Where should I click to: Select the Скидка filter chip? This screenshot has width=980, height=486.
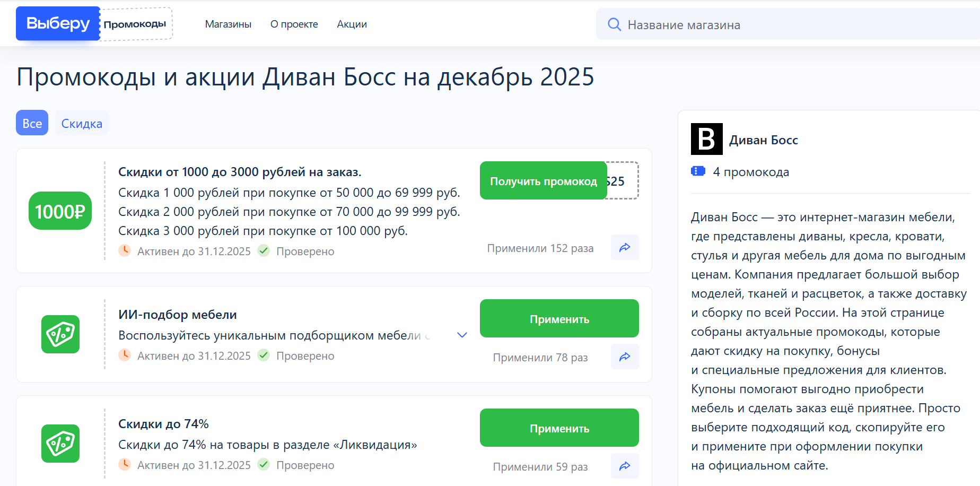(x=81, y=123)
